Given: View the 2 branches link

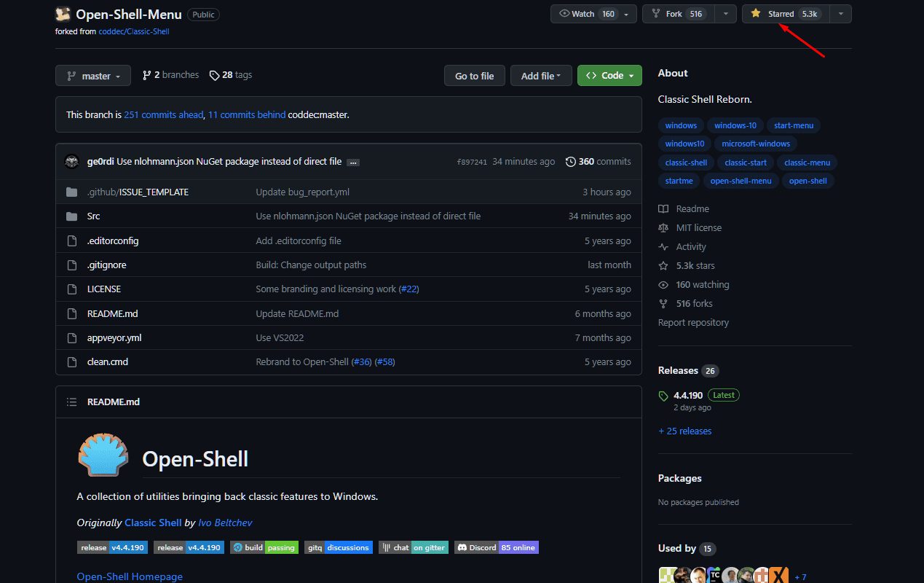Looking at the screenshot, I should [x=170, y=75].
